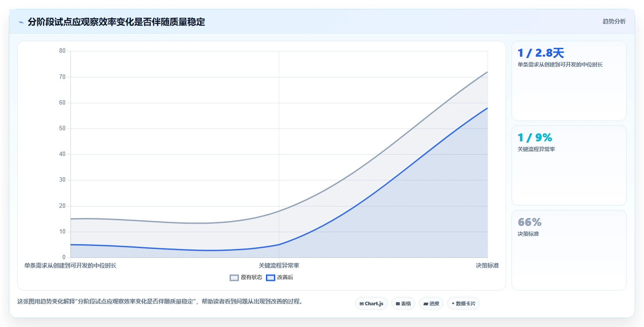Image resolution: width=644 pixels, height=327 pixels.
Task: Toggle the 原有状态 legend entry
Action: click(x=246, y=278)
